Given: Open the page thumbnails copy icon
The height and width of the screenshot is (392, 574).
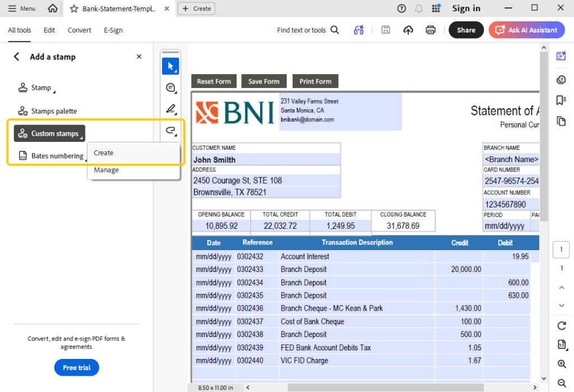Looking at the screenshot, I should tap(561, 121).
